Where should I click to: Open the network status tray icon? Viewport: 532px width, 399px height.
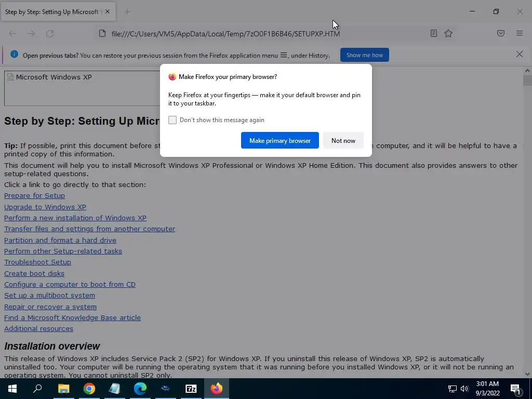click(453, 389)
